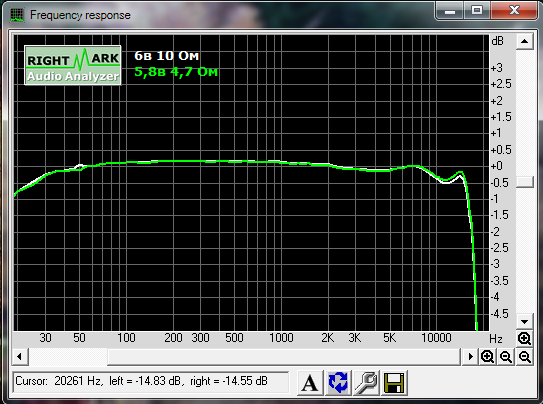The image size is (543, 404).
Task: Click the 10000 Hz frequency axis label
Action: point(436,338)
